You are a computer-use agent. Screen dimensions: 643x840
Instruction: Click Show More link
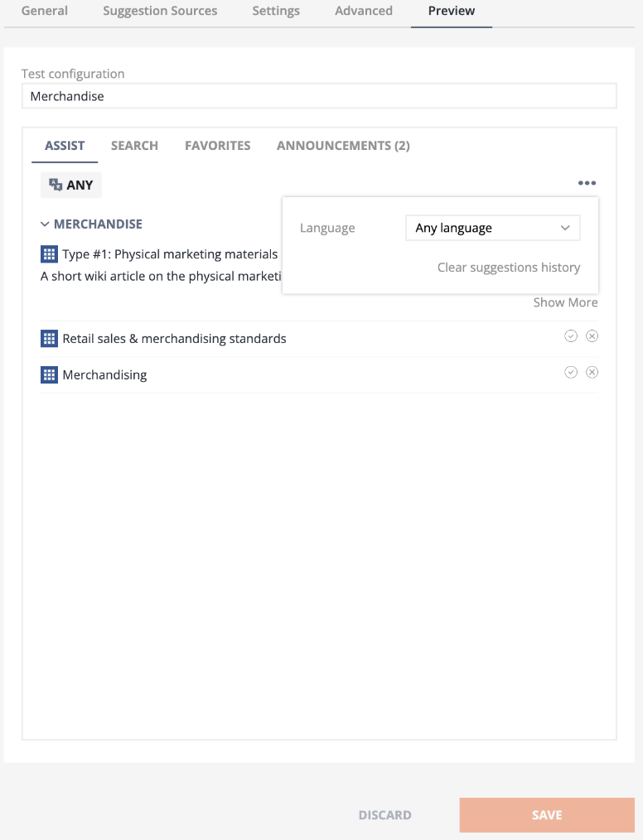(x=565, y=302)
